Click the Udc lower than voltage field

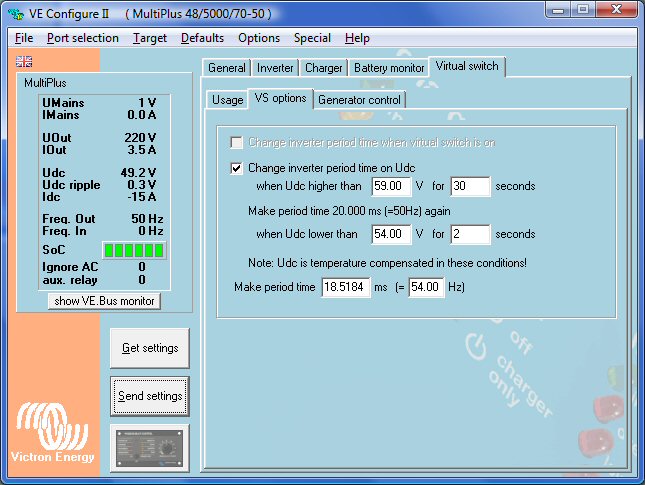click(391, 234)
